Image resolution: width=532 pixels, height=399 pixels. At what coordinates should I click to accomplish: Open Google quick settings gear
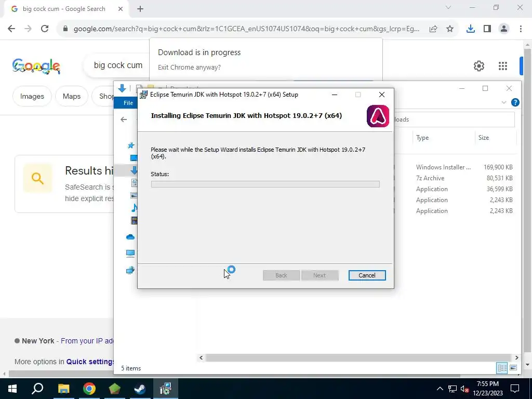(478, 66)
